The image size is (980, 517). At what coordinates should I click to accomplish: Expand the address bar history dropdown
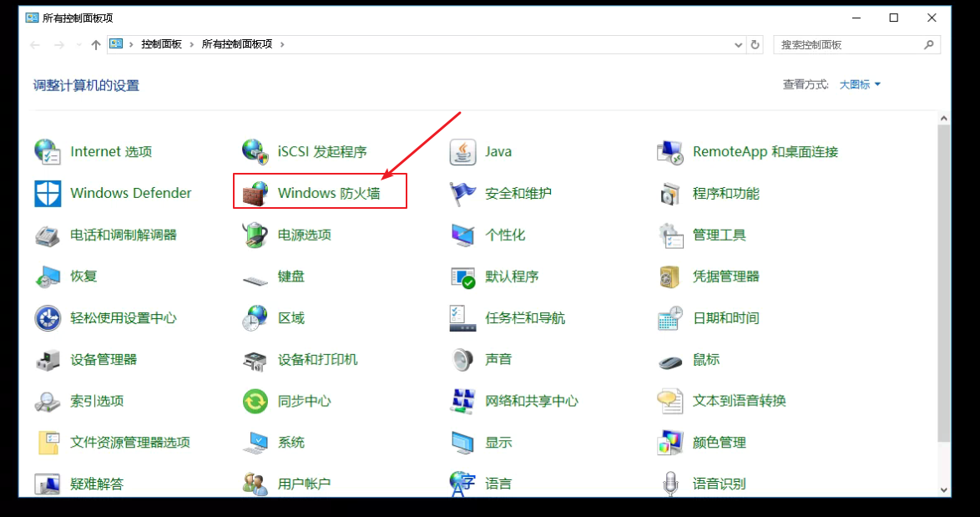click(738, 45)
